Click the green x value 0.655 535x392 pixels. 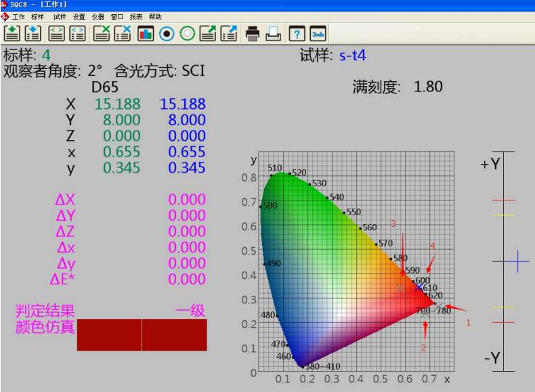click(122, 152)
